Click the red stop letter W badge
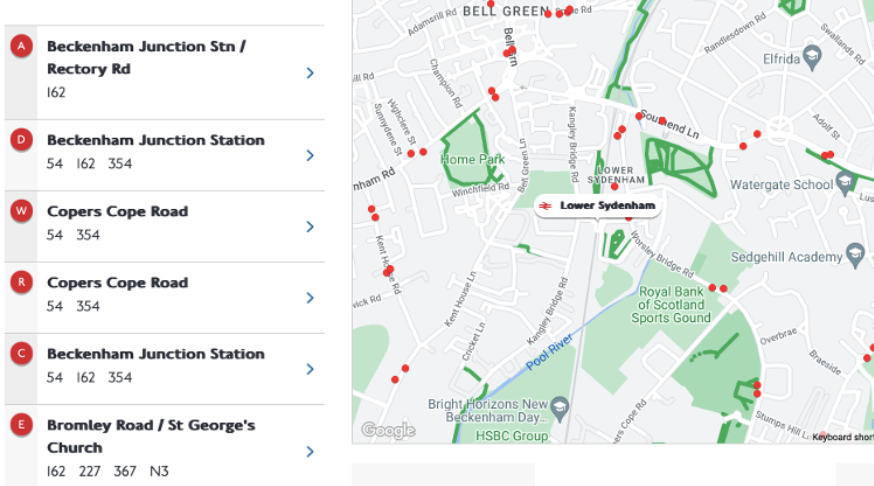 [x=21, y=211]
